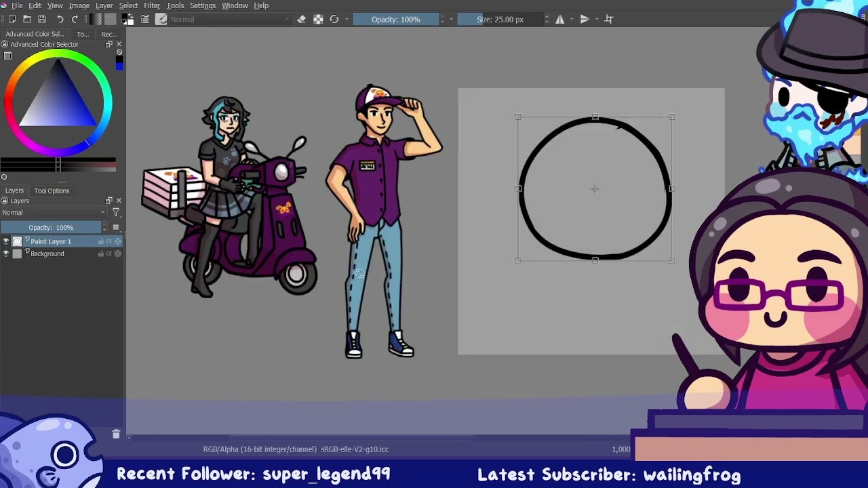Lock the Advanced Color Selector docker
Screen dimensions: 868x488
(4, 44)
